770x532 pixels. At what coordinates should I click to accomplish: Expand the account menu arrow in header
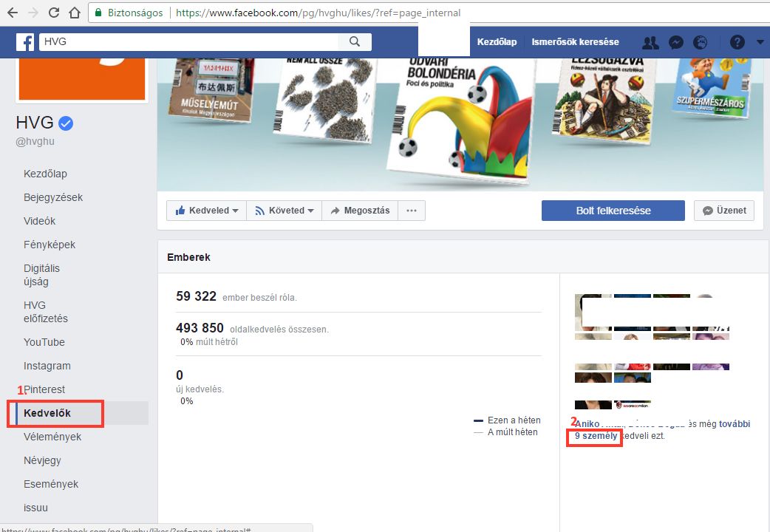pos(760,42)
